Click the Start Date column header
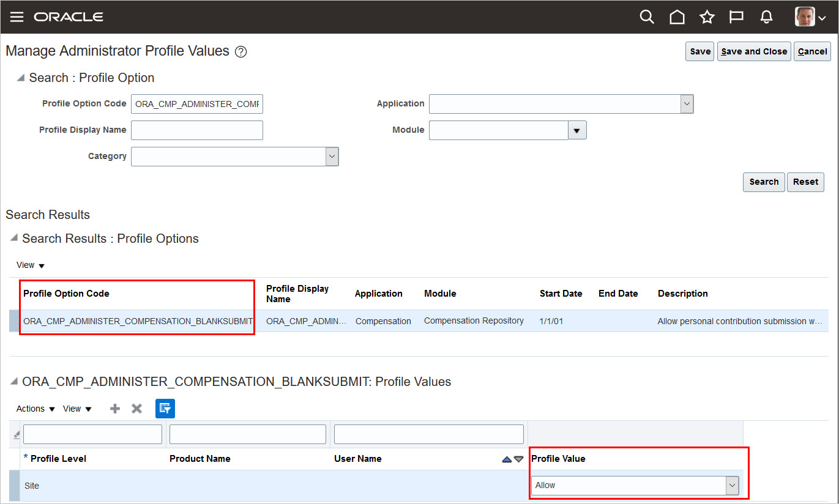The image size is (839, 504). click(x=561, y=294)
